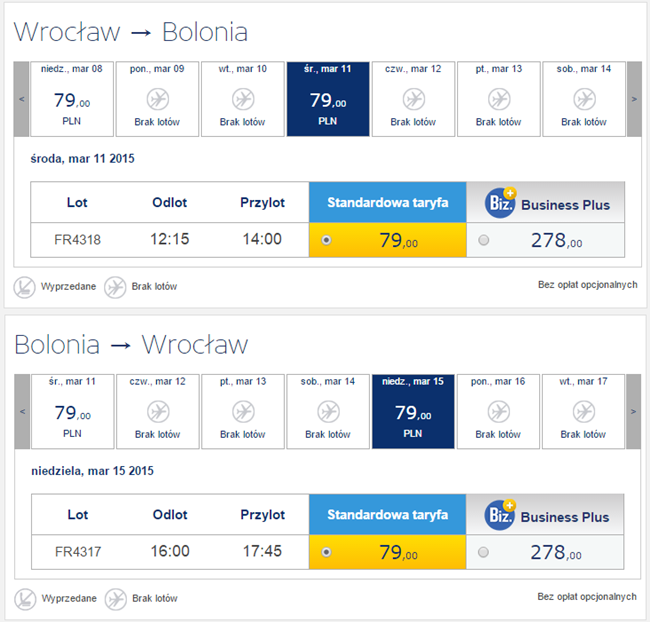Click no-flights plane icon for Thursday Mar 12 return
Image resolution: width=650 pixels, height=622 pixels.
click(158, 411)
